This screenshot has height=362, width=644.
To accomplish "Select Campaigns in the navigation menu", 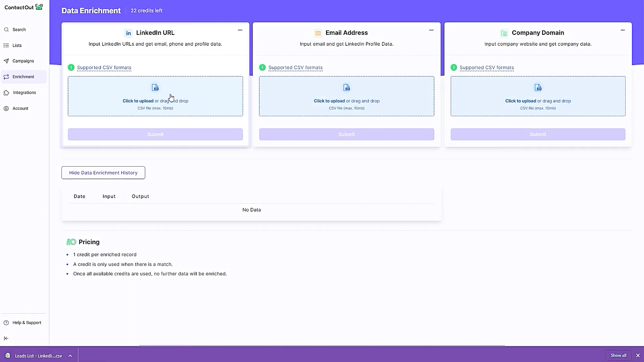I will 23,61.
